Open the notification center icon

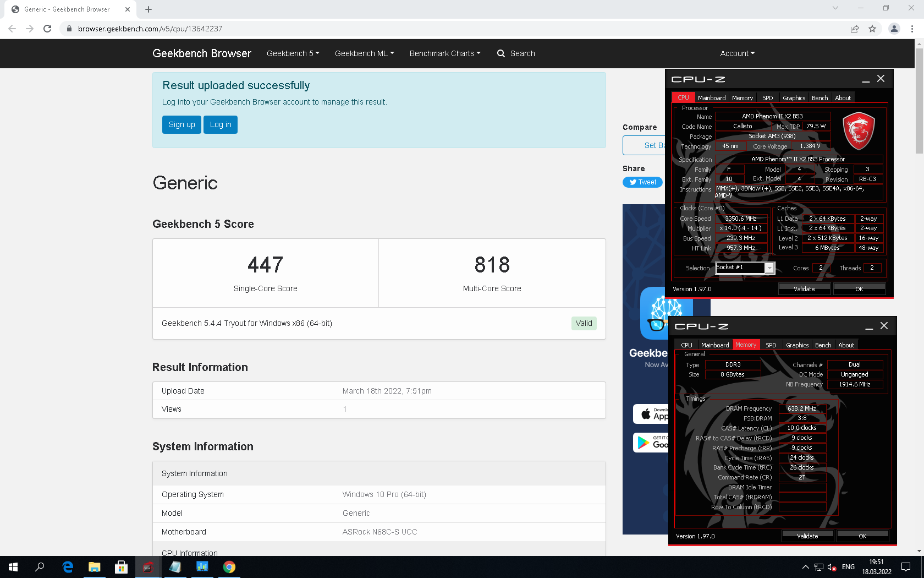[906, 567]
